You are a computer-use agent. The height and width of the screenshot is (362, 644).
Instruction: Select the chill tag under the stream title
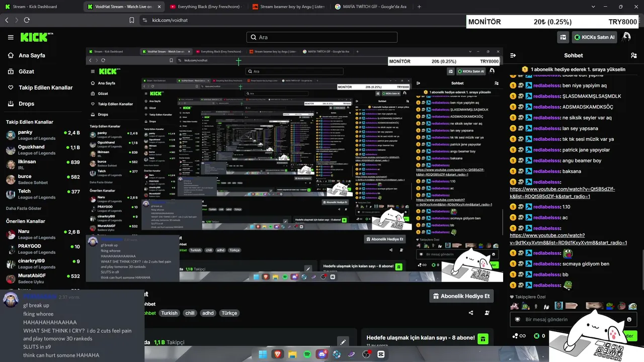click(190, 313)
